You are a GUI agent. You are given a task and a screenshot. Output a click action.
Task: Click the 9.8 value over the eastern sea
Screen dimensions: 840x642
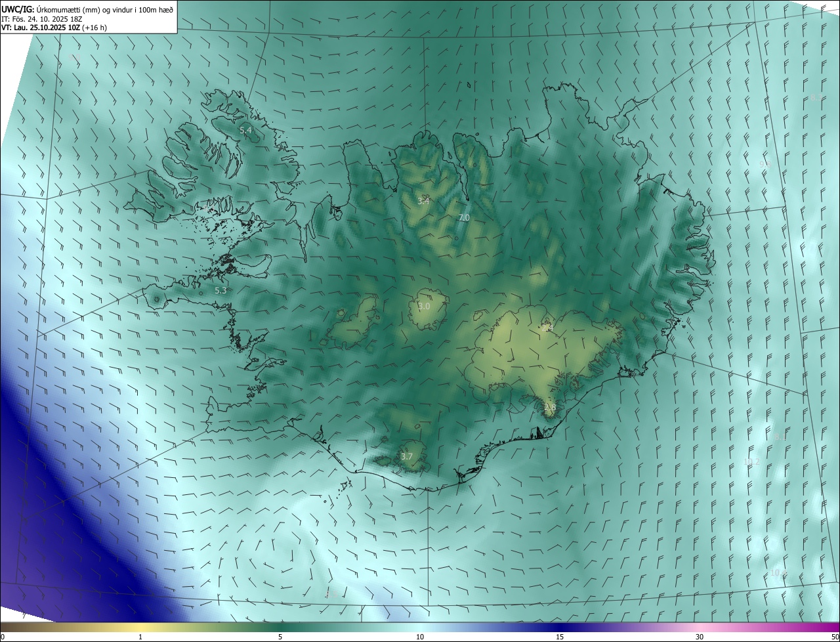tap(765, 164)
